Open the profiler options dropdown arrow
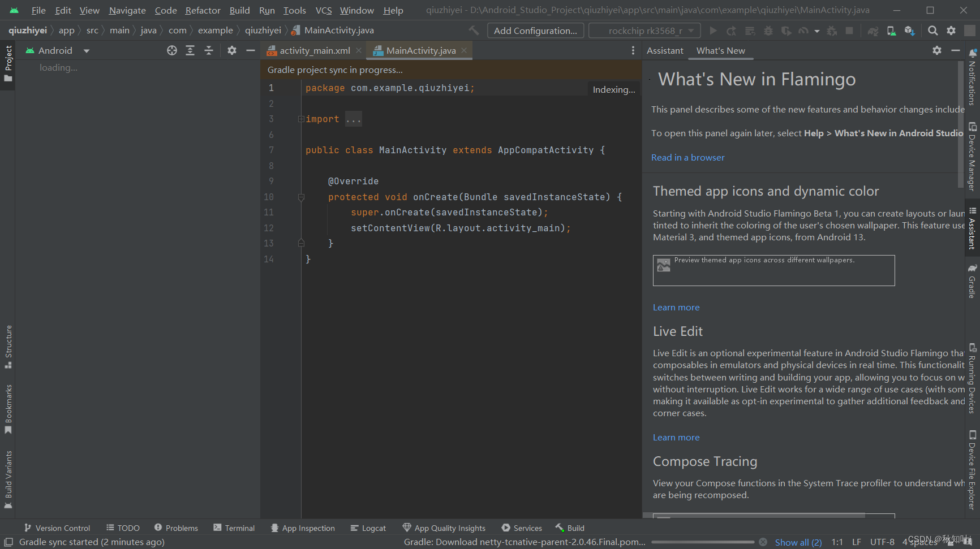 [816, 31]
